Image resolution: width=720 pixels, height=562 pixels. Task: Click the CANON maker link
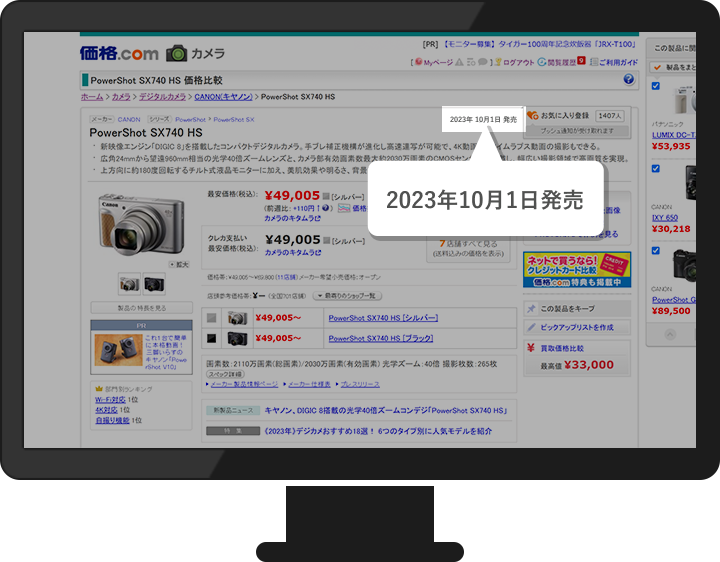coord(129,119)
